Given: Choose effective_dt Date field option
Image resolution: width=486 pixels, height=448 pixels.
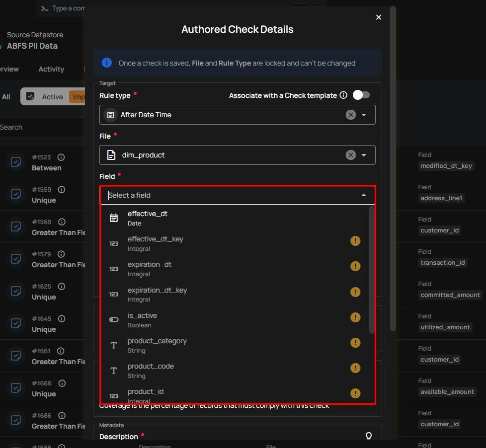Looking at the screenshot, I should pos(148,218).
